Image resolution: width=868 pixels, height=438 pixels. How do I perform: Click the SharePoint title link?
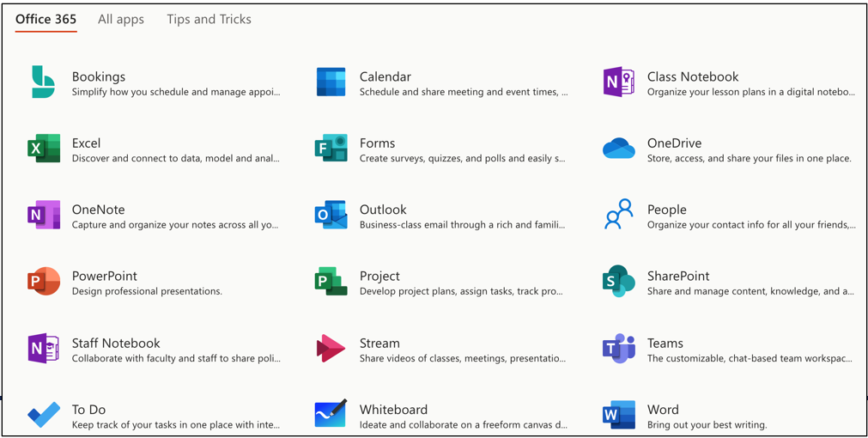(x=678, y=276)
